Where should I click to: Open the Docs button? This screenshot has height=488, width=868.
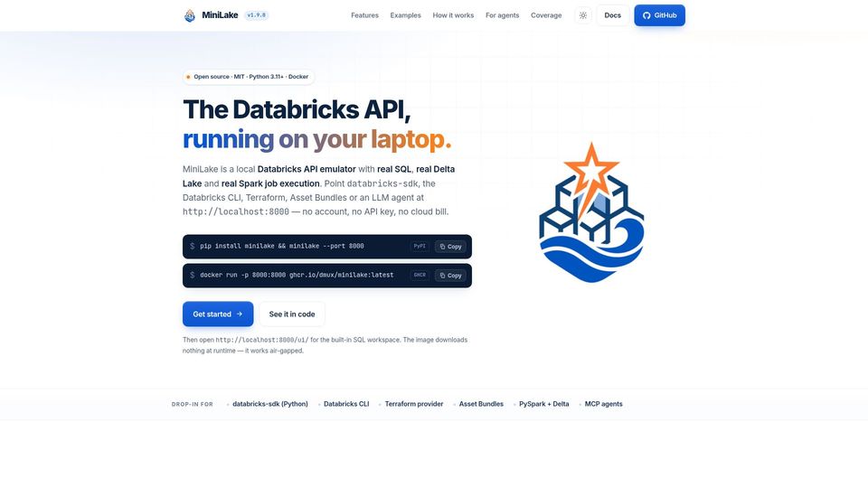pos(612,15)
